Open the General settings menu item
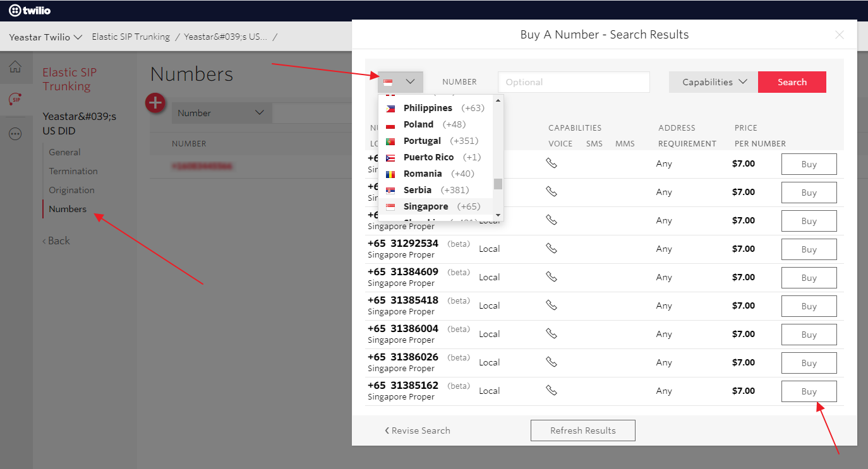Viewport: 868px width, 469px height. point(64,152)
